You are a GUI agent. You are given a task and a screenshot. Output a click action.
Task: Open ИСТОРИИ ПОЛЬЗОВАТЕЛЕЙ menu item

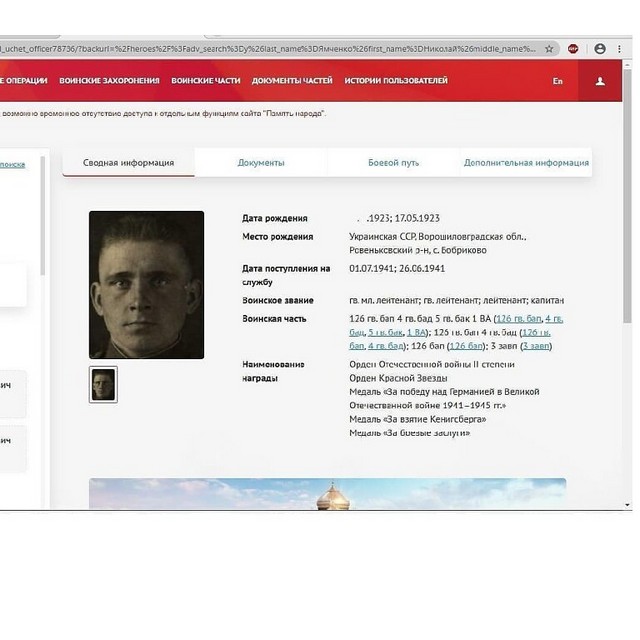pos(396,81)
